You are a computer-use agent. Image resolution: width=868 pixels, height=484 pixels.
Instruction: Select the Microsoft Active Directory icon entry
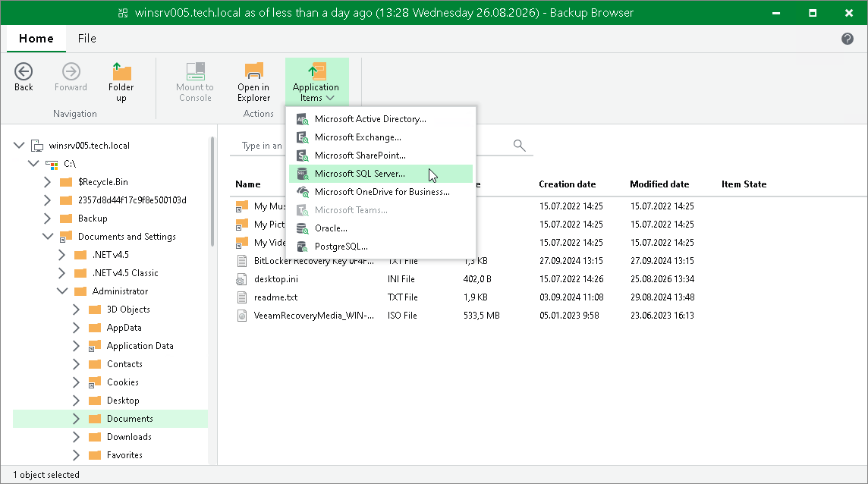[x=302, y=119]
